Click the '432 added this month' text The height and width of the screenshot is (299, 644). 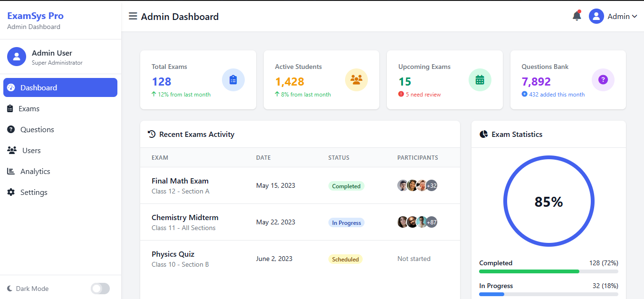(x=557, y=95)
